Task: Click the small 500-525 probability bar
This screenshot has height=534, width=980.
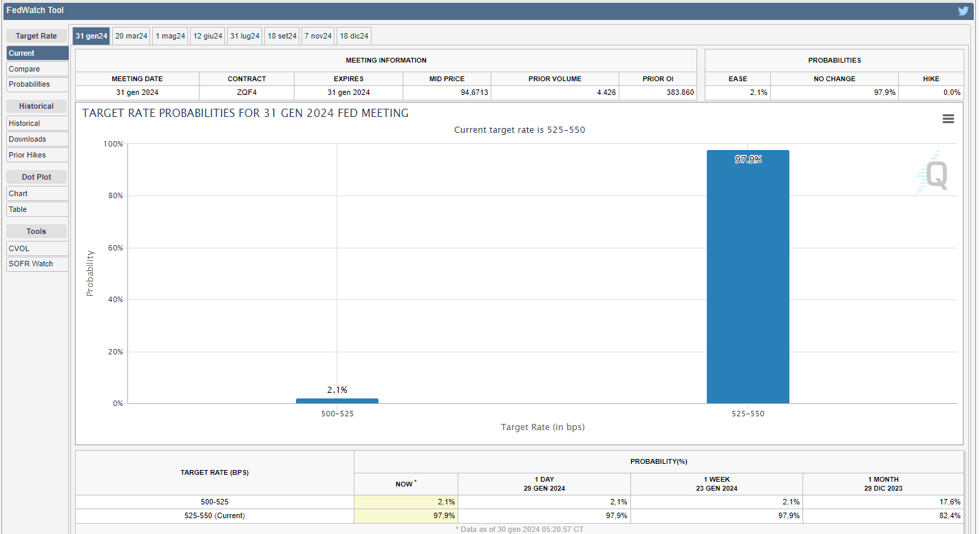Action: 337,400
